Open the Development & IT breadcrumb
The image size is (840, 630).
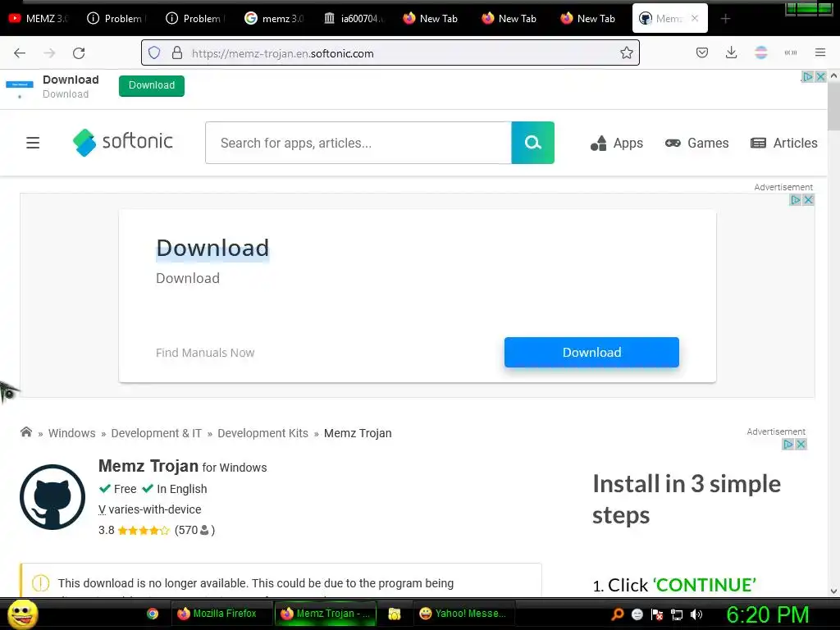tap(157, 433)
